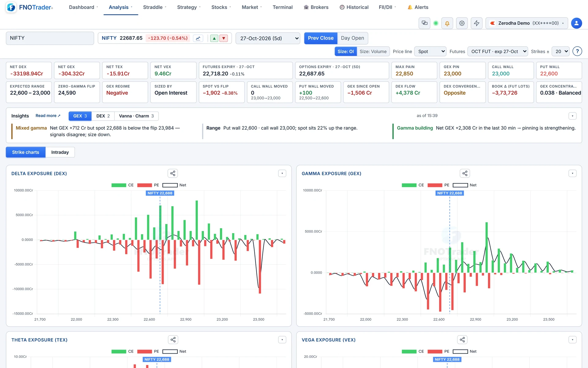Open the Straddle menu
The image size is (588, 368).
click(x=155, y=7)
